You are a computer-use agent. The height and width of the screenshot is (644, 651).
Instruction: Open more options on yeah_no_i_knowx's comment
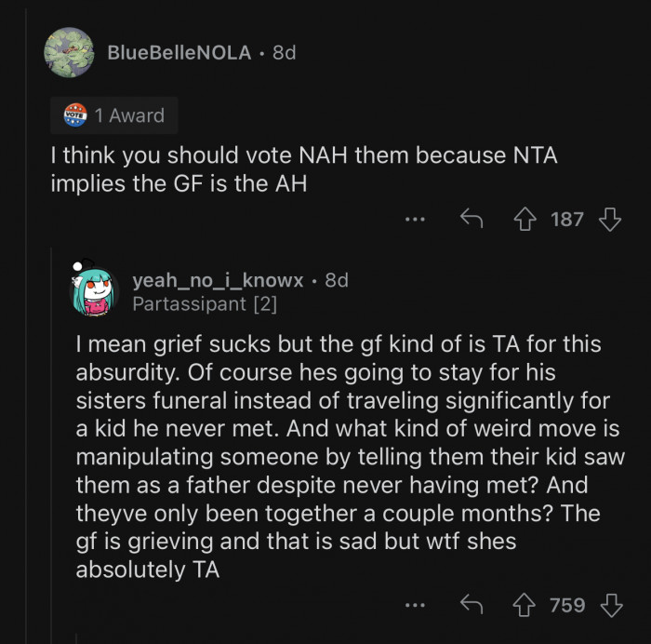pos(415,607)
